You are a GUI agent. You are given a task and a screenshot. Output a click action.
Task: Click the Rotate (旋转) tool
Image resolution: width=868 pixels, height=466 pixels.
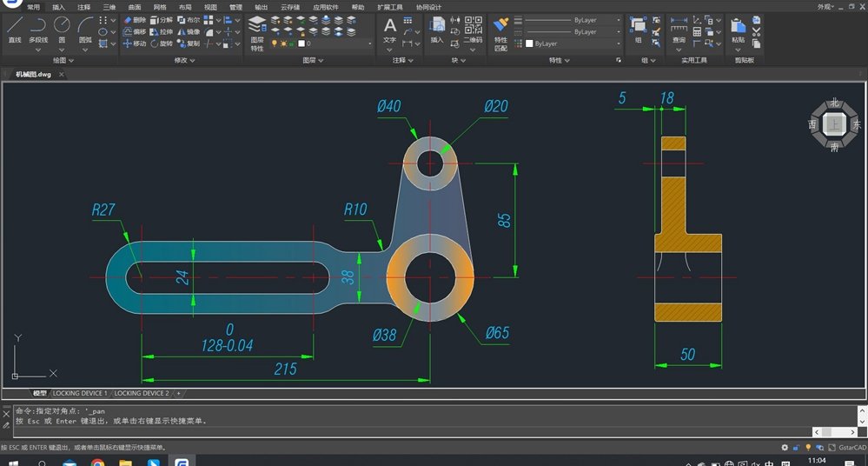click(x=162, y=43)
